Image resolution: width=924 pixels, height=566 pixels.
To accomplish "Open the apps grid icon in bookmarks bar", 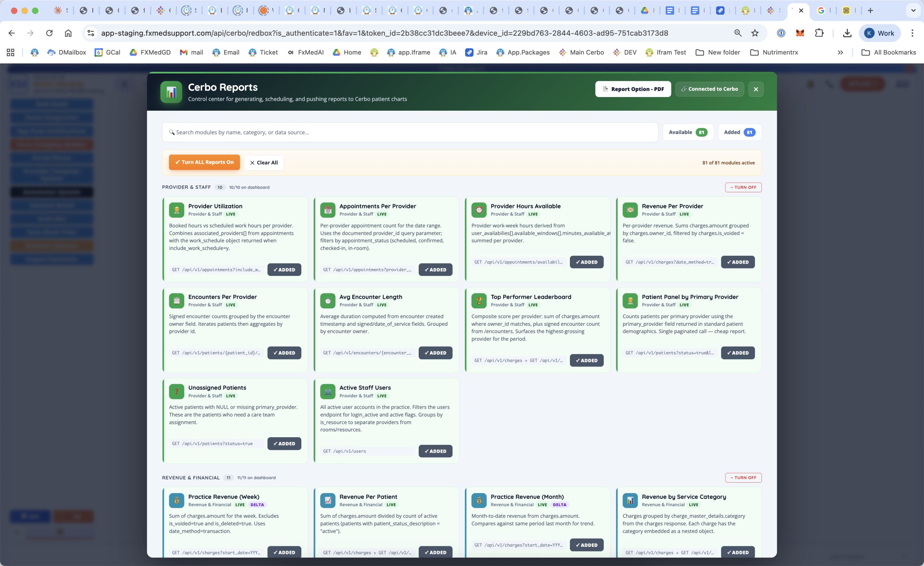I will tap(10, 52).
